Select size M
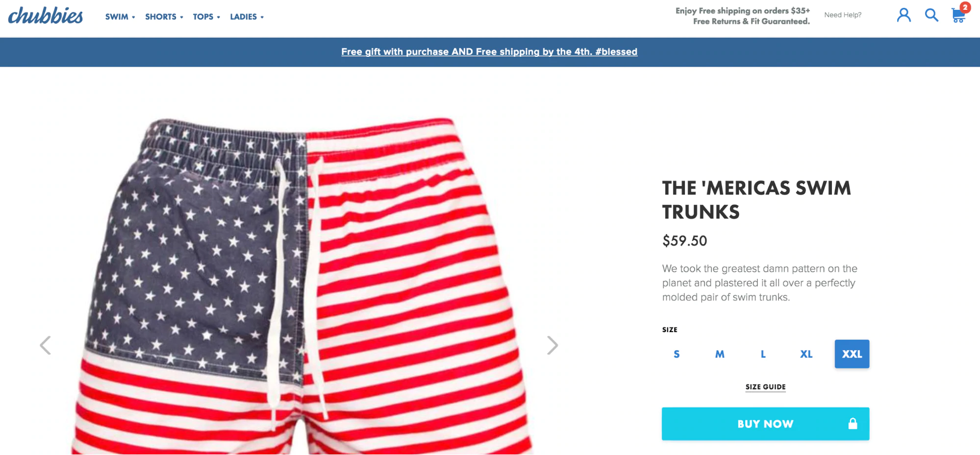Viewport: 980px width, 455px height. pos(720,354)
